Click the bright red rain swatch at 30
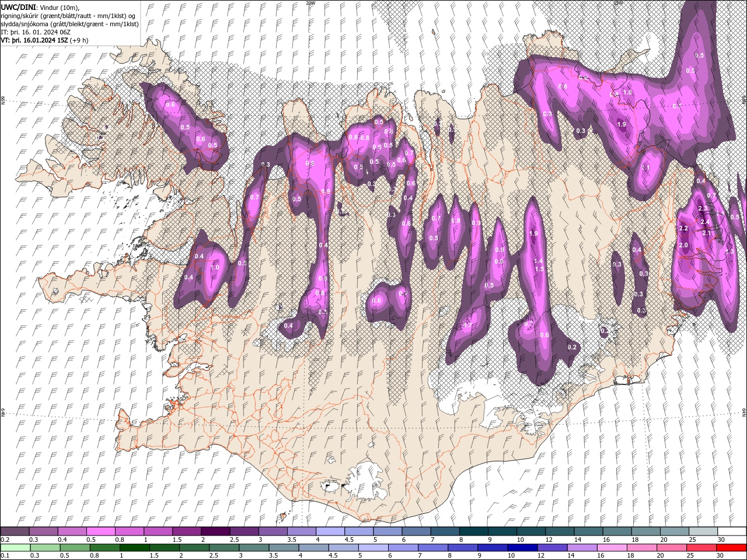The width and height of the screenshot is (747, 560). click(731, 548)
